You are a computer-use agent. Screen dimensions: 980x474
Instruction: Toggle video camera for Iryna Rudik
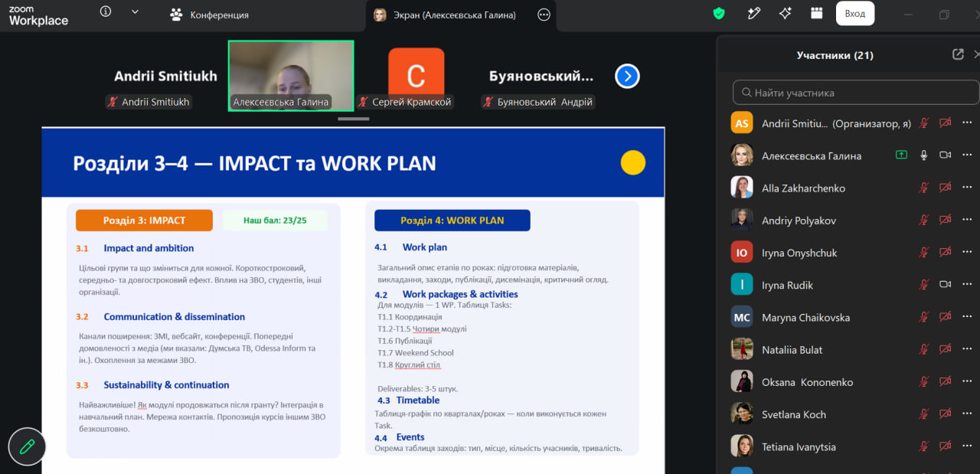(x=946, y=285)
